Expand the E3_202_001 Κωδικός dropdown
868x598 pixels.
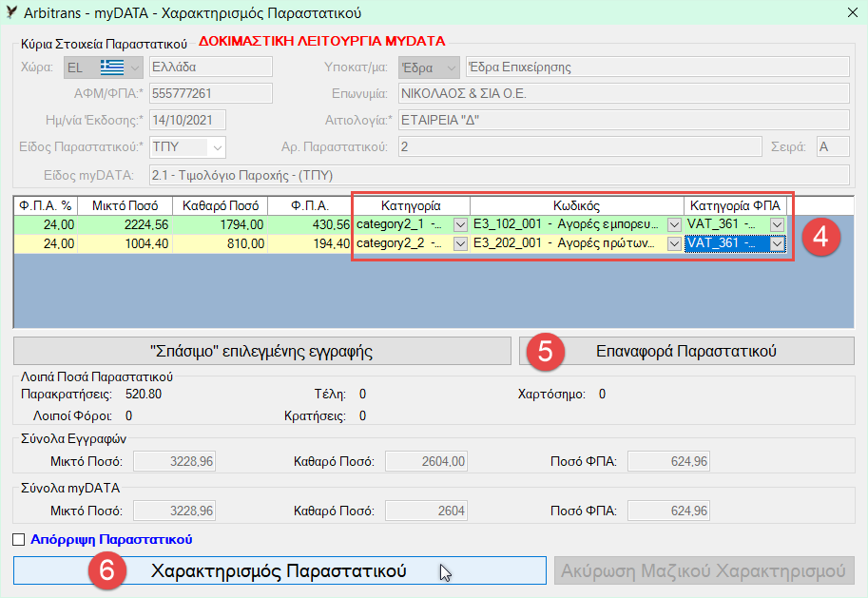pos(674,243)
